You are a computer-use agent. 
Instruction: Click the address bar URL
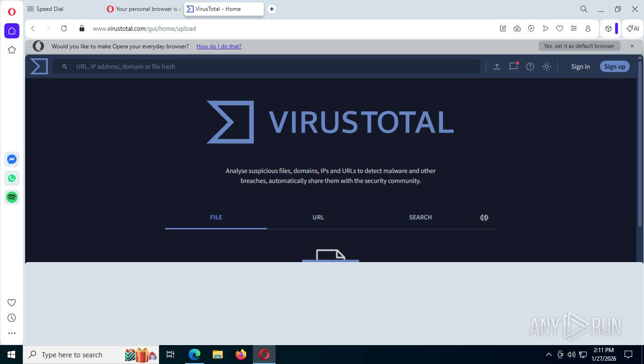[144, 28]
